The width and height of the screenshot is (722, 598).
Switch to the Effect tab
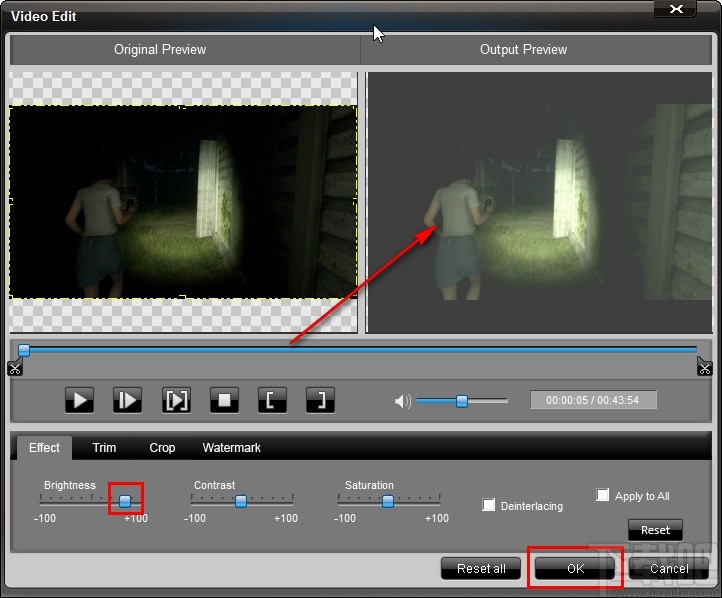(x=44, y=447)
